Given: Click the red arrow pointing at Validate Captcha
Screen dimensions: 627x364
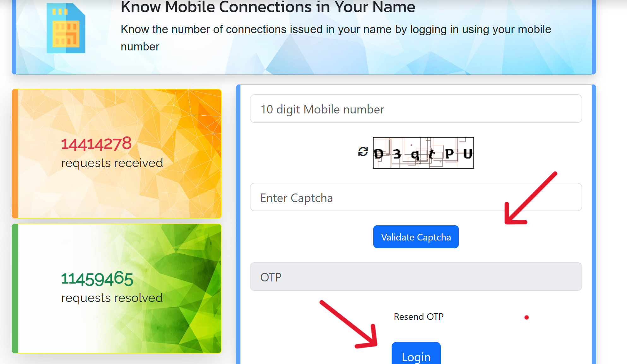Looking at the screenshot, I should (531, 198).
